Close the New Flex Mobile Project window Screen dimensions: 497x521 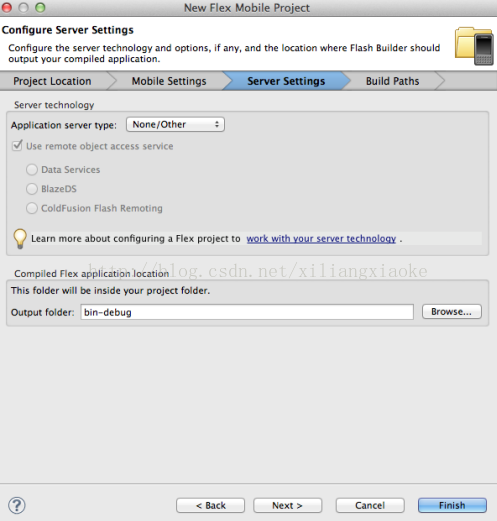[x=7, y=7]
